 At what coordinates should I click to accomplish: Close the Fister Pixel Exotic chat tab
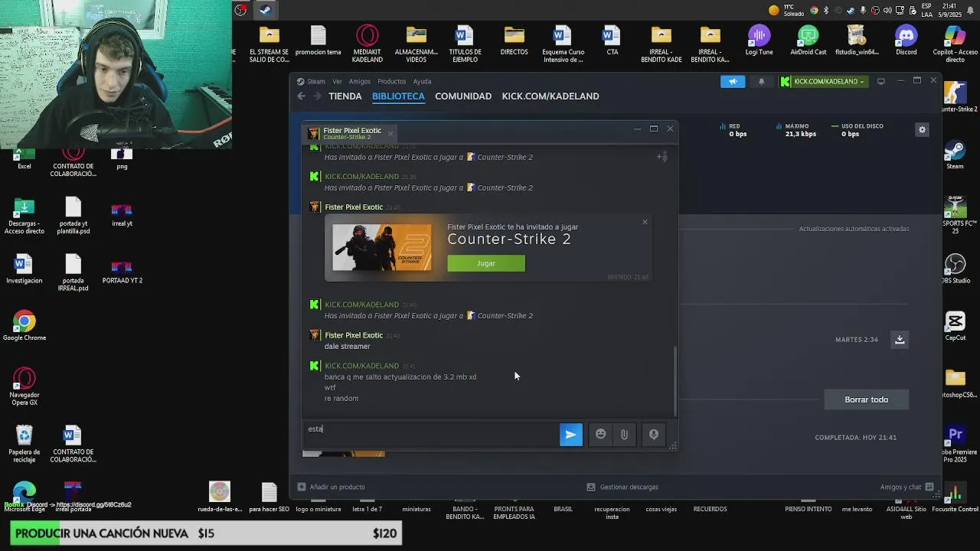pos(389,133)
